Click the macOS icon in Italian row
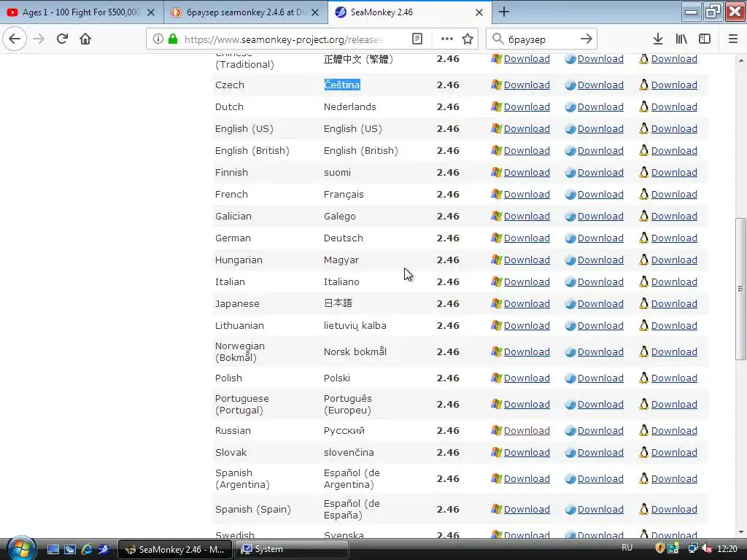The height and width of the screenshot is (560, 747). pyautogui.click(x=570, y=282)
